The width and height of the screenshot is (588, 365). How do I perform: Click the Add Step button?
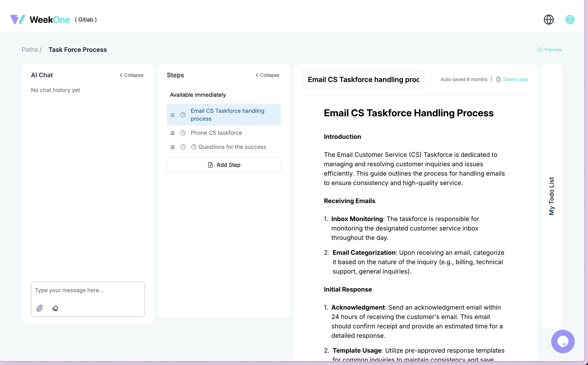pos(224,165)
